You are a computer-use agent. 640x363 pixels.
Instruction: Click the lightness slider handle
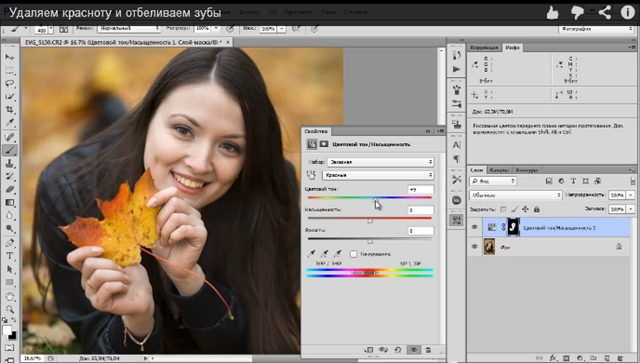370,241
